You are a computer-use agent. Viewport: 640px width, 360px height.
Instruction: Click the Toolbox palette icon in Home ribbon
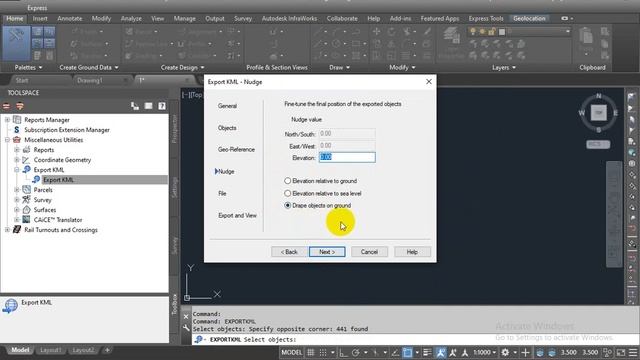(x=16, y=43)
